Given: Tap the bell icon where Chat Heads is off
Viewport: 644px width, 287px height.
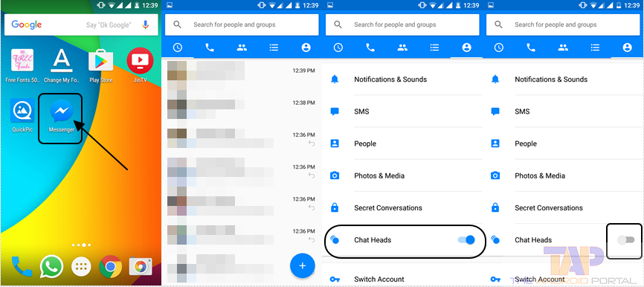Looking at the screenshot, I should 495,80.
